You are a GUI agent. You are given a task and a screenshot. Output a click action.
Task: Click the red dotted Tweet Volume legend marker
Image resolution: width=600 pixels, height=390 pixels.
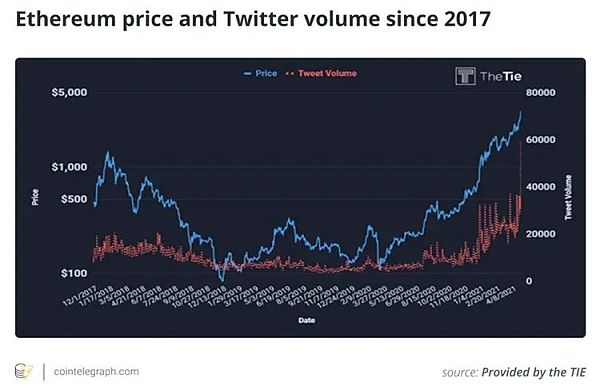coord(290,73)
